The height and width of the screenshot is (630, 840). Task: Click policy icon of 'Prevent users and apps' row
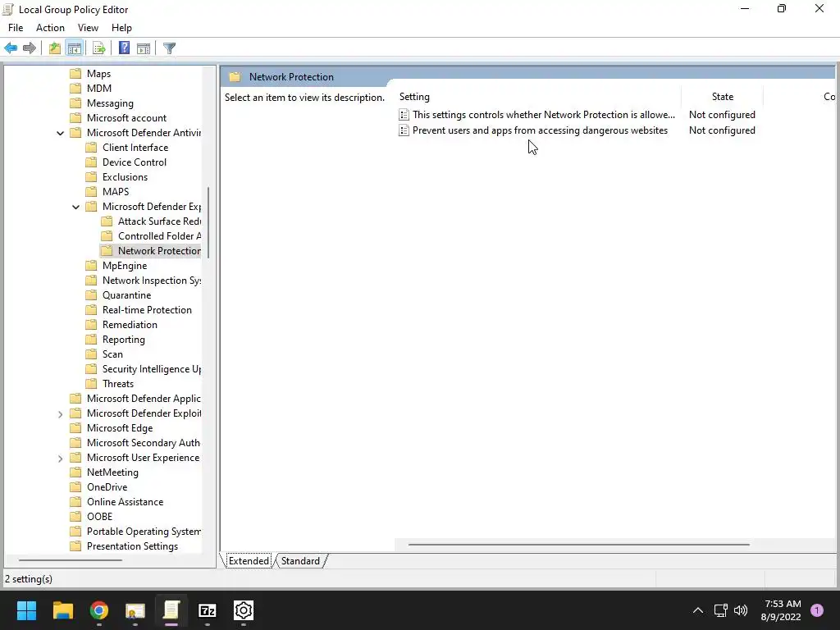tap(404, 130)
